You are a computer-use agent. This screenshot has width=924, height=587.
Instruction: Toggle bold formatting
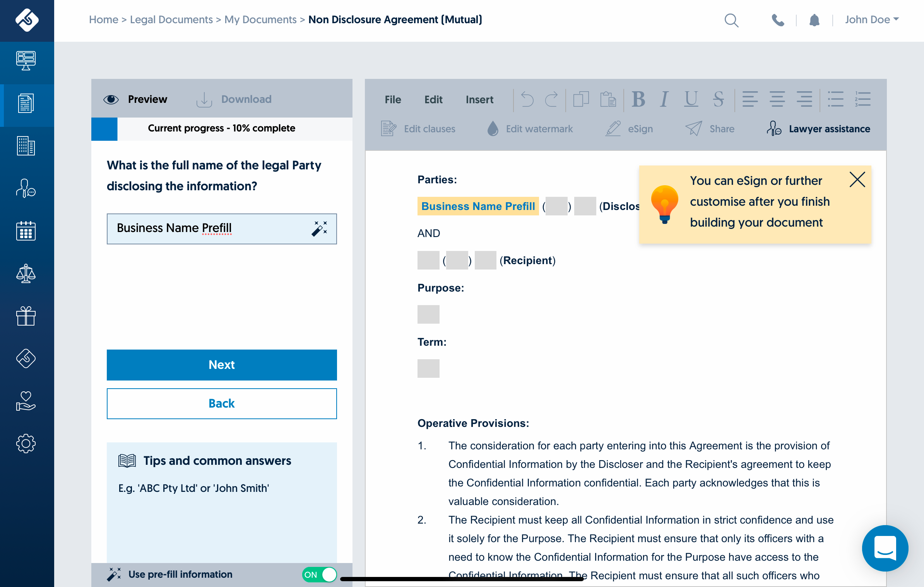point(638,99)
